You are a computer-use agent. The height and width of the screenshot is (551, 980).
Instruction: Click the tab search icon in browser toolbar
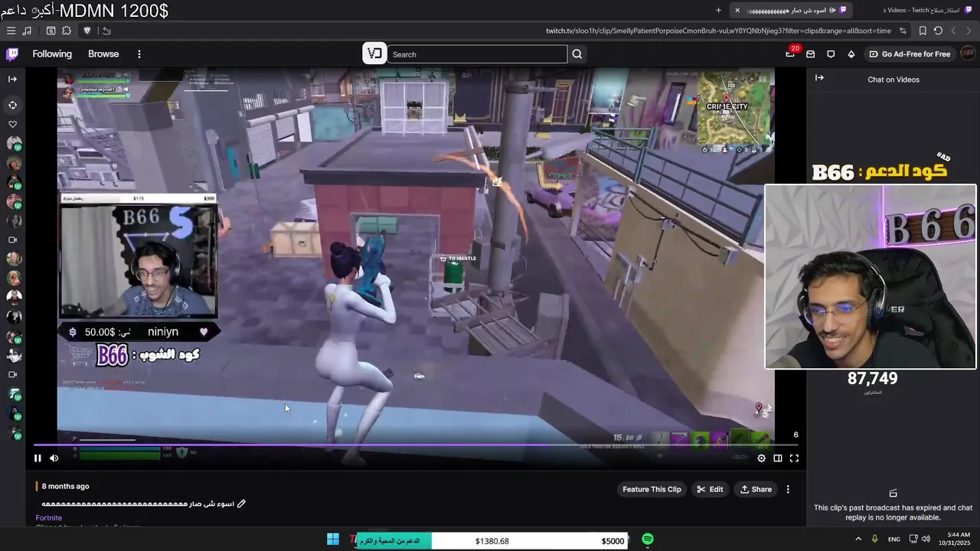(x=51, y=31)
